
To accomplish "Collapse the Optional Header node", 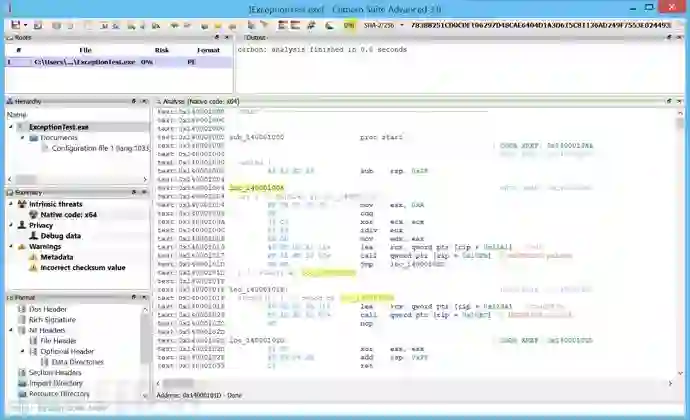I will point(22,351).
